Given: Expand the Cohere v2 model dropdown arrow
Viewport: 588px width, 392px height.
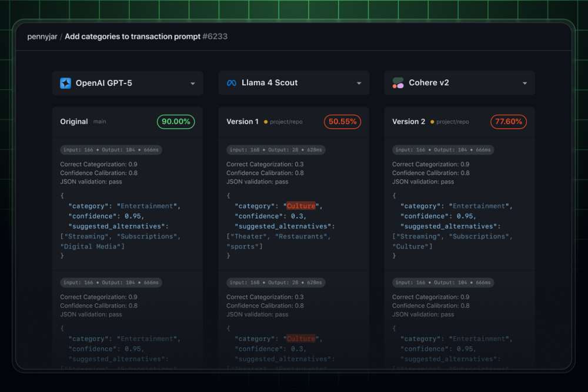Looking at the screenshot, I should 524,83.
